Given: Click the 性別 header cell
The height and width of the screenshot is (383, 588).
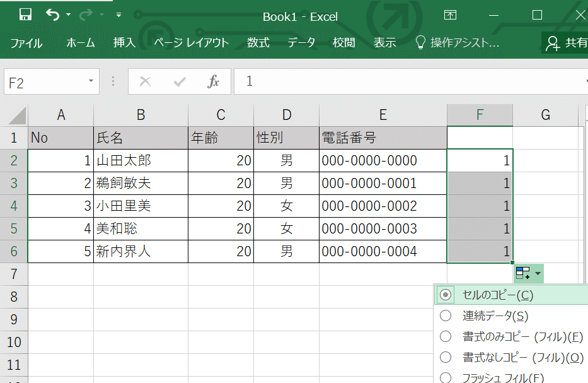Looking at the screenshot, I should 287,138.
